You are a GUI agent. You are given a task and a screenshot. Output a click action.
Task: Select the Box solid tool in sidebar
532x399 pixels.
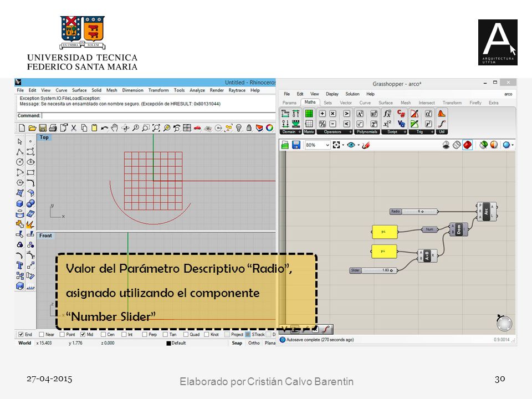[x=20, y=203]
